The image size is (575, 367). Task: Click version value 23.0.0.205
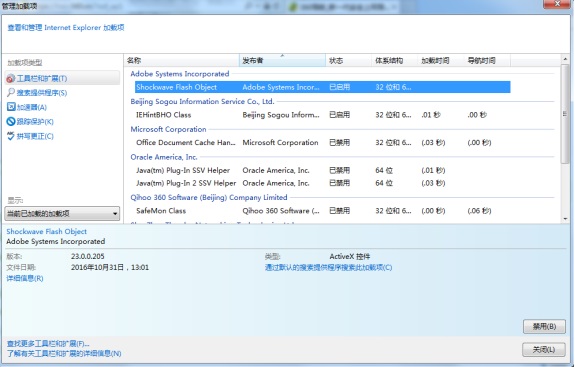[88, 256]
